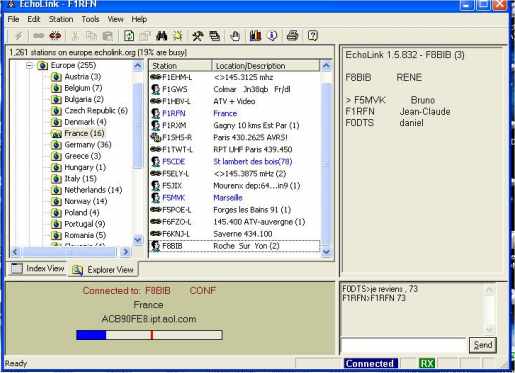515x373 pixels.
Task: Click the Location/Description column header
Action: (x=266, y=66)
